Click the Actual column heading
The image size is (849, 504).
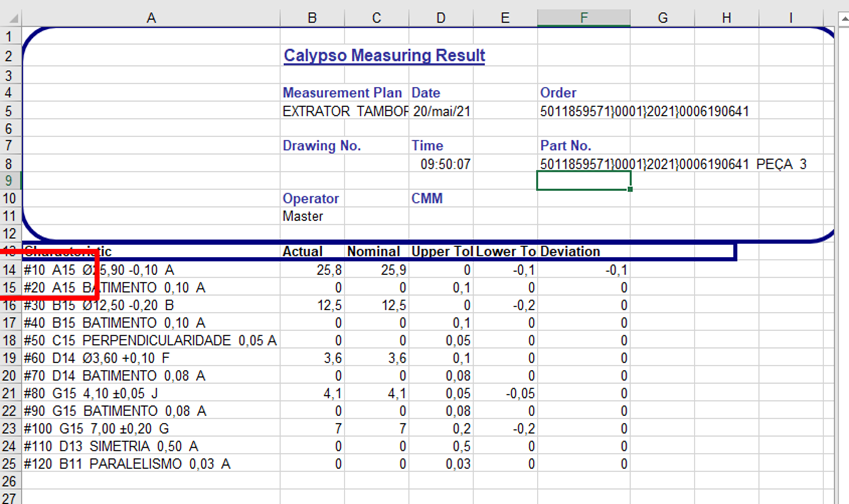coord(302,252)
